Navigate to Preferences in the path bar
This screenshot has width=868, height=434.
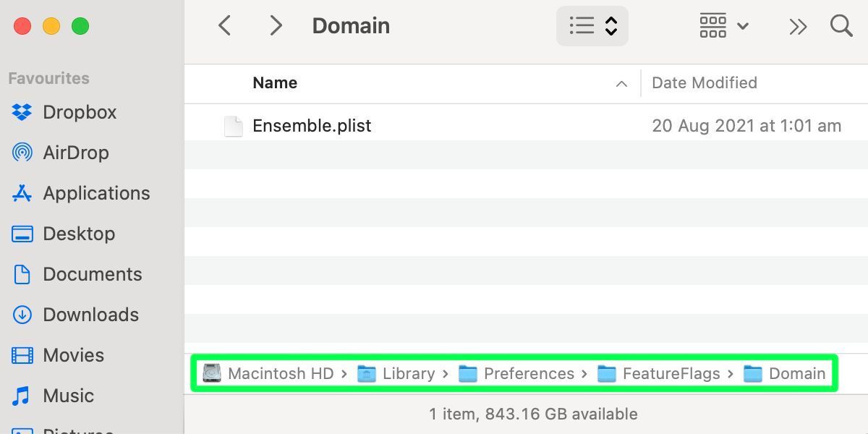529,373
